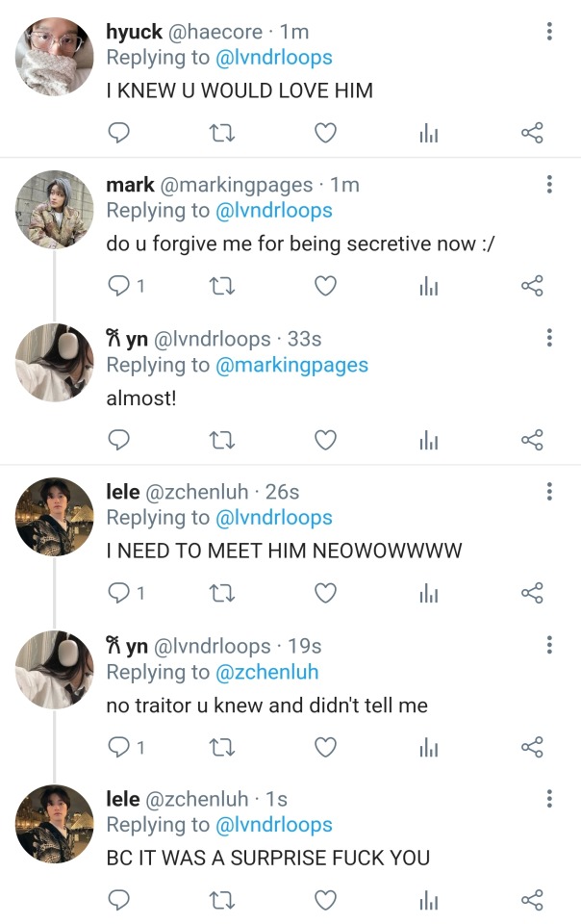Open lele's avatar on the last tweet
The height and width of the screenshot is (924, 581).
pyautogui.click(x=54, y=823)
